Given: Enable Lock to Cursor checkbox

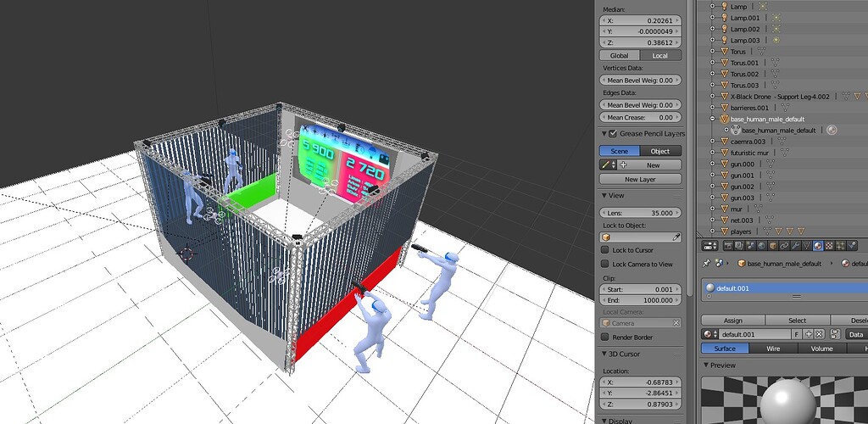Looking at the screenshot, I should click(605, 249).
